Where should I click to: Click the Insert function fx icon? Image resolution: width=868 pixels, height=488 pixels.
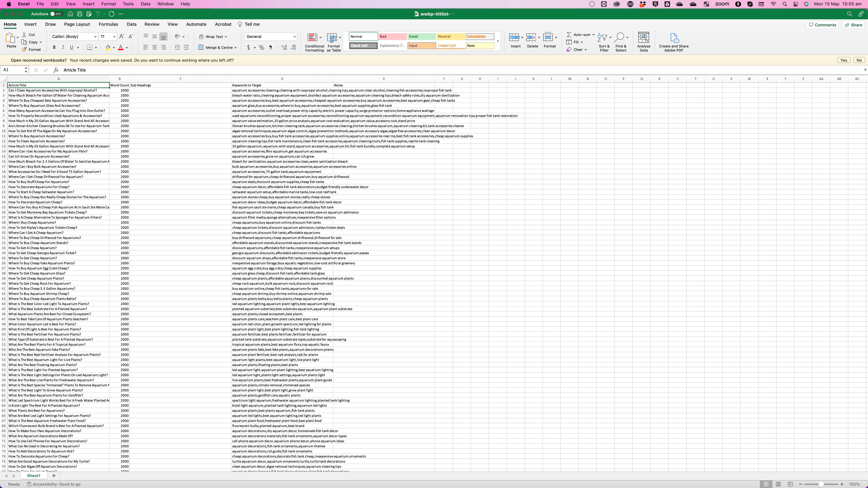pyautogui.click(x=56, y=70)
